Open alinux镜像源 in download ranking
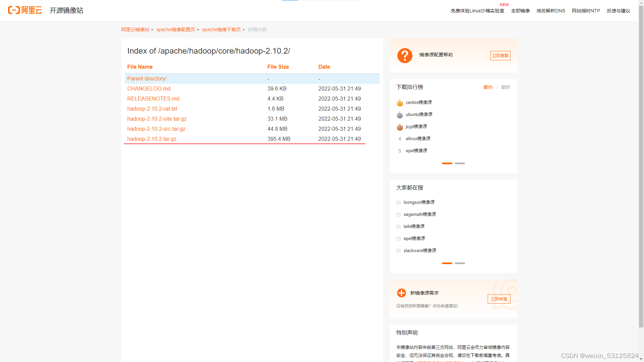Screen dimensions: 644x362 click(418, 139)
